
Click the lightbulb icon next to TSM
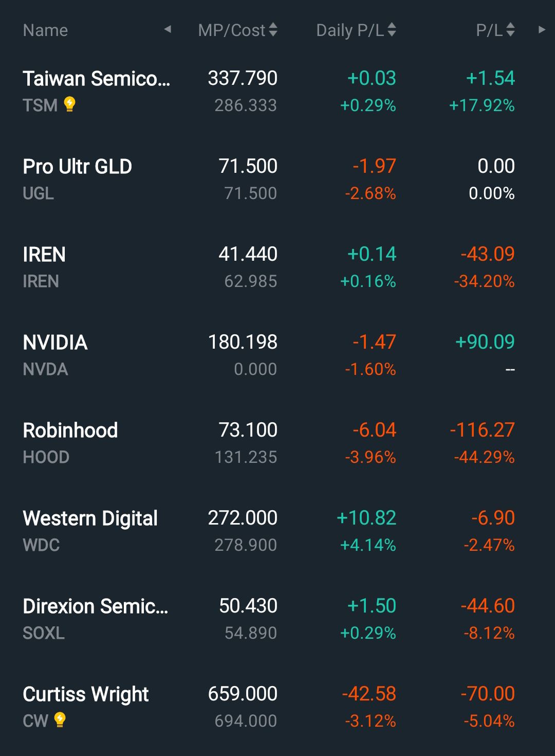pyautogui.click(x=70, y=104)
